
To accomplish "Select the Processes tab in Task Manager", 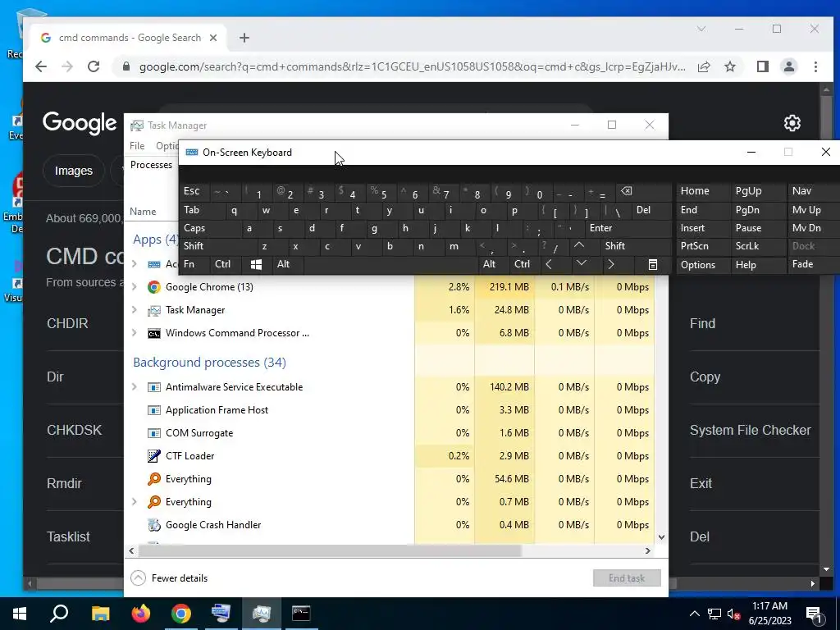I will pos(152,165).
